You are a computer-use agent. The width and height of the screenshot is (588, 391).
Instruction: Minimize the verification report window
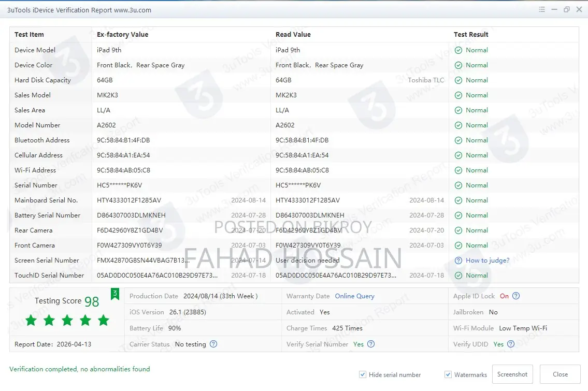554,9
